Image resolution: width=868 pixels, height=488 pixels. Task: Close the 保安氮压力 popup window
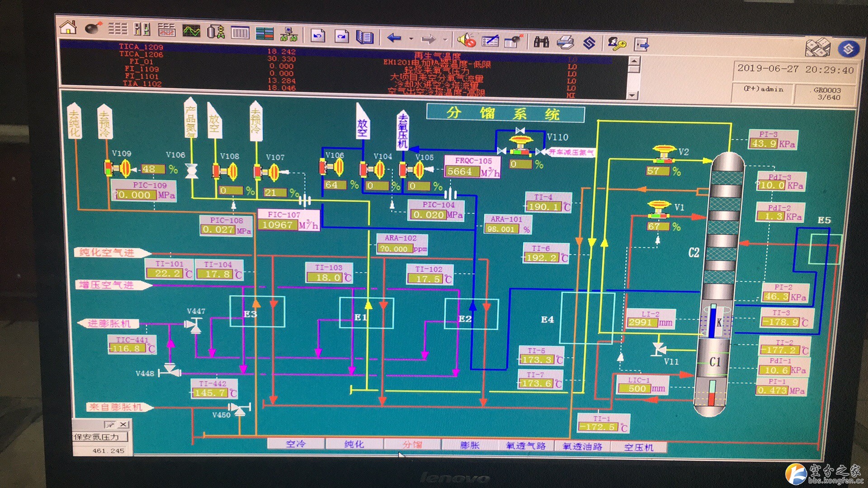click(x=123, y=424)
